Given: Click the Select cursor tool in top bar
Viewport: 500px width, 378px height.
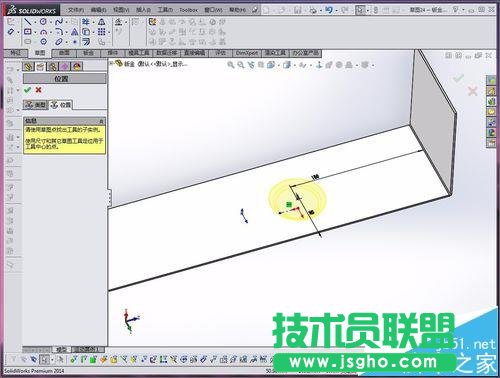Looking at the screenshot, I should [360, 10].
